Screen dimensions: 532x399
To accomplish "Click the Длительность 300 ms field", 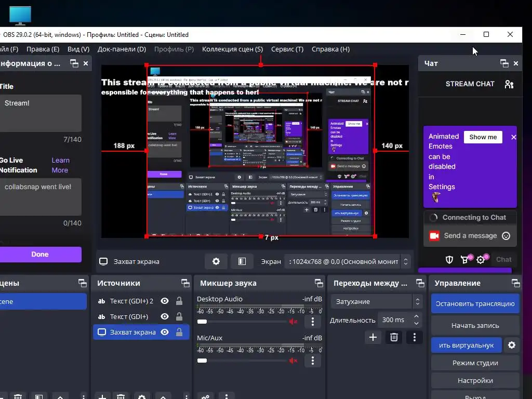I will pos(400,320).
